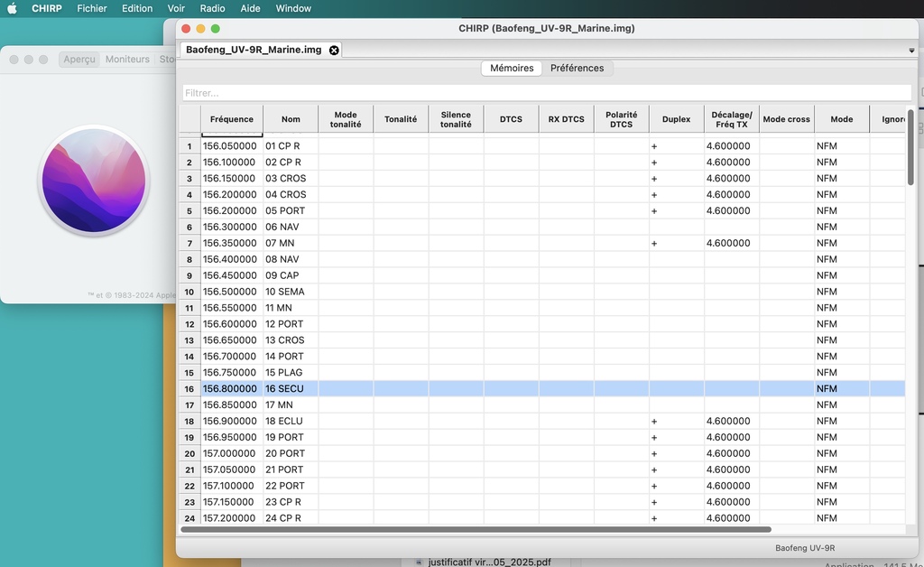The image size is (924, 567).
Task: Click the 4.600000 offset in row 5
Action: point(731,211)
